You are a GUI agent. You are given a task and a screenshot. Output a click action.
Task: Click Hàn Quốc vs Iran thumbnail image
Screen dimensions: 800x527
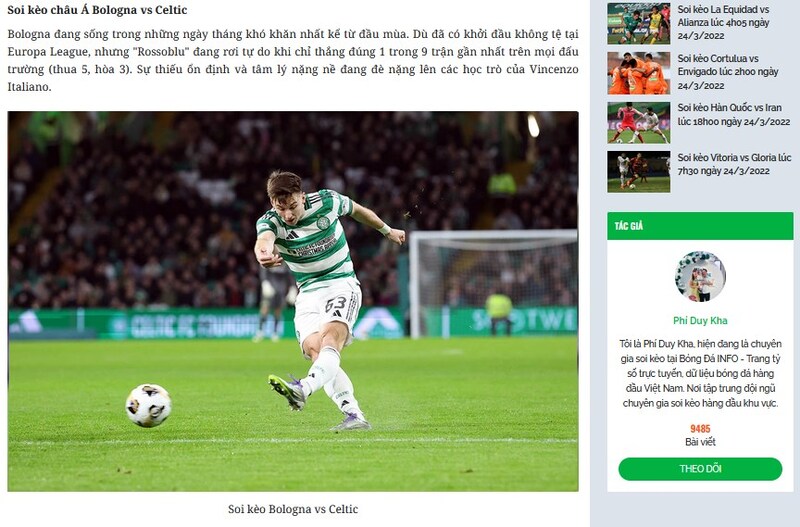(638, 122)
